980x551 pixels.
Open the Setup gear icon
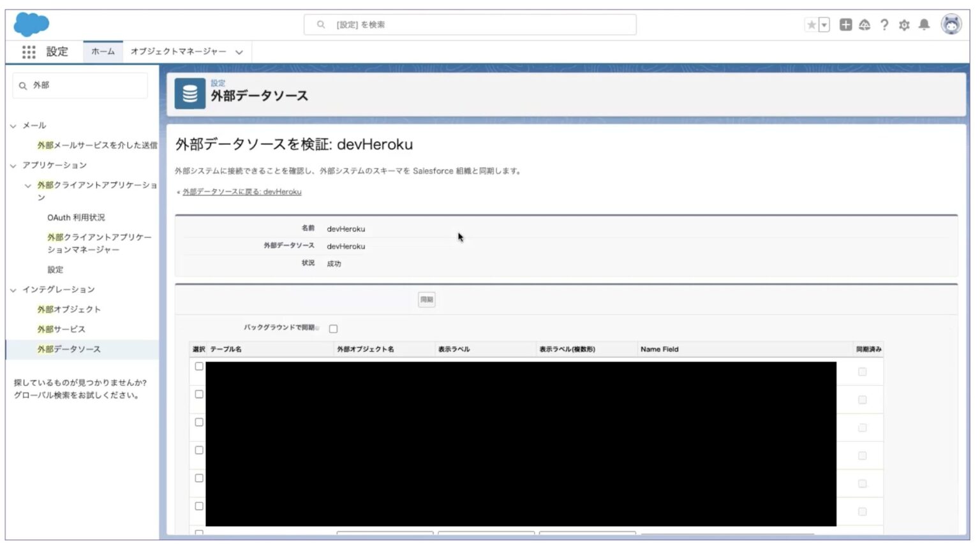[905, 25]
